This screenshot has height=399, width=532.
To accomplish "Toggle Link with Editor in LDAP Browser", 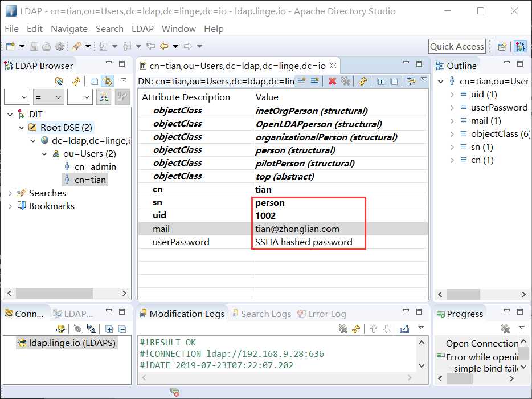I will 108,81.
